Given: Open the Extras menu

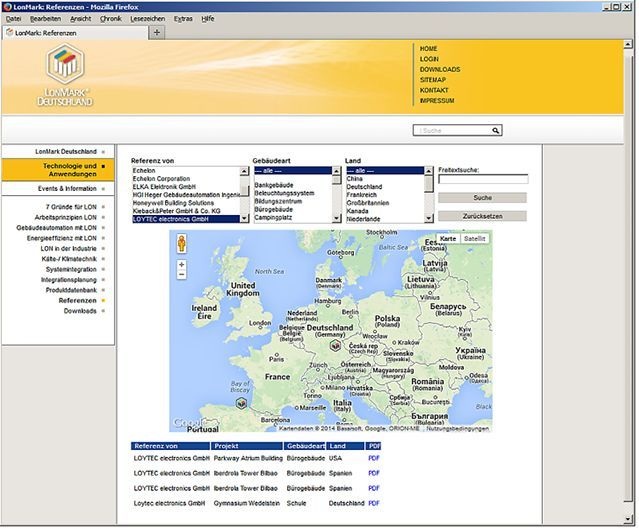Looking at the screenshot, I should pyautogui.click(x=183, y=19).
